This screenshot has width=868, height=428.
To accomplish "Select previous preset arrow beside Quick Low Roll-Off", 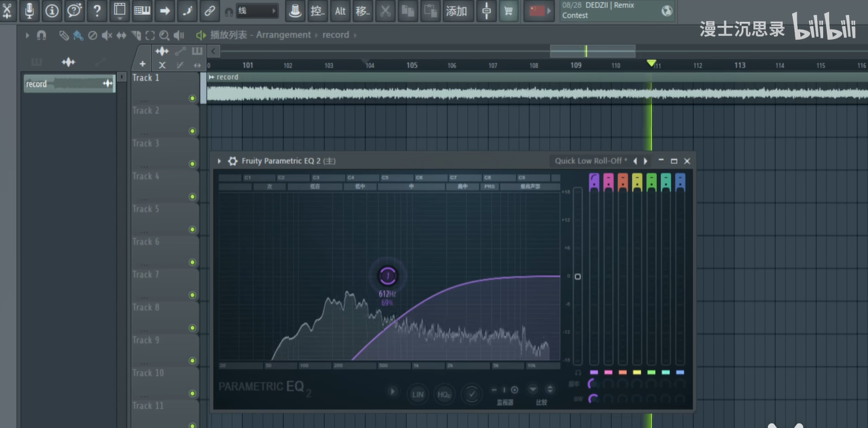I will point(635,161).
